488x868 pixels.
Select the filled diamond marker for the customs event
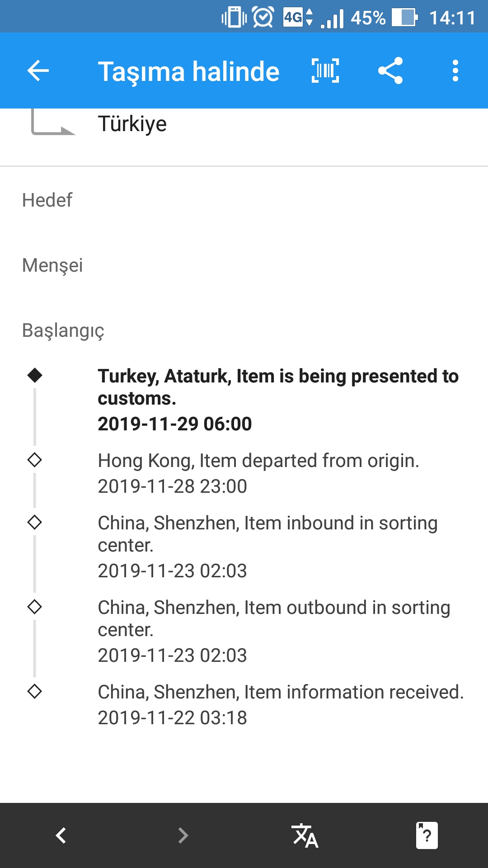click(35, 375)
